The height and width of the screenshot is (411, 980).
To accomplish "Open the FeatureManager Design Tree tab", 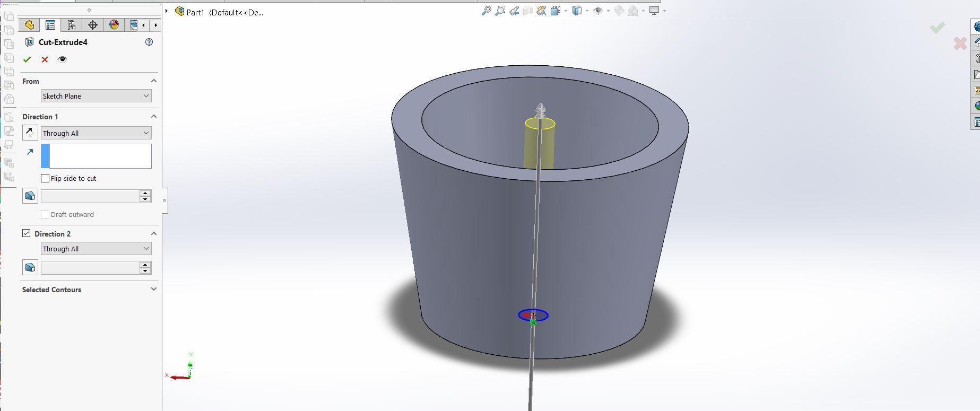I will coord(29,25).
